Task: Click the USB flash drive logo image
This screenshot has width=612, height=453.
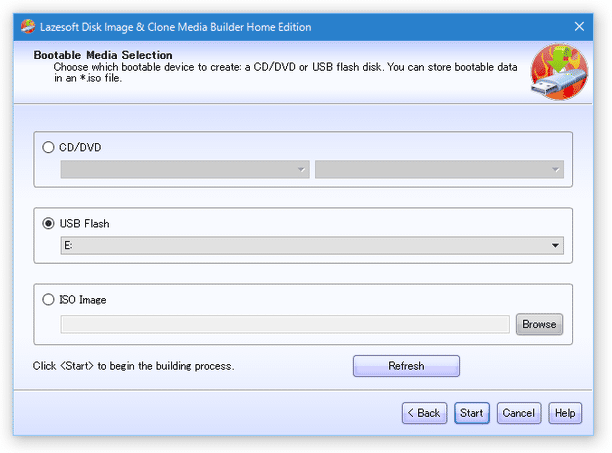Action: pos(559,72)
